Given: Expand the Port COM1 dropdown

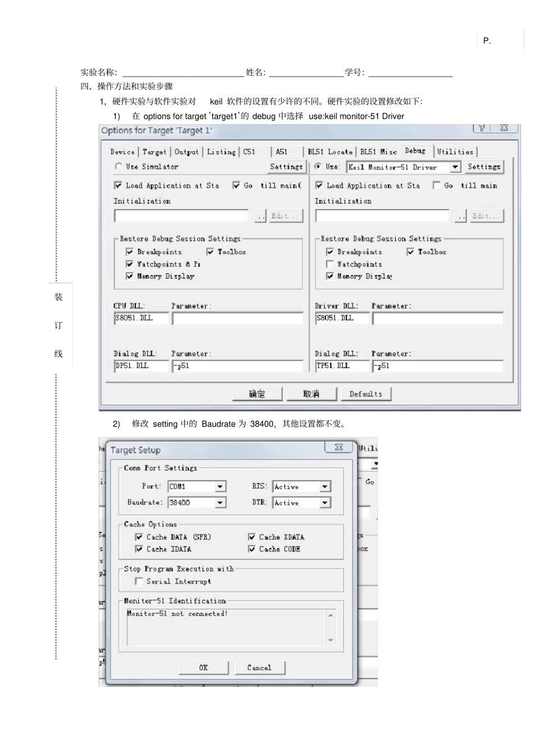Looking at the screenshot, I should 220,487.
